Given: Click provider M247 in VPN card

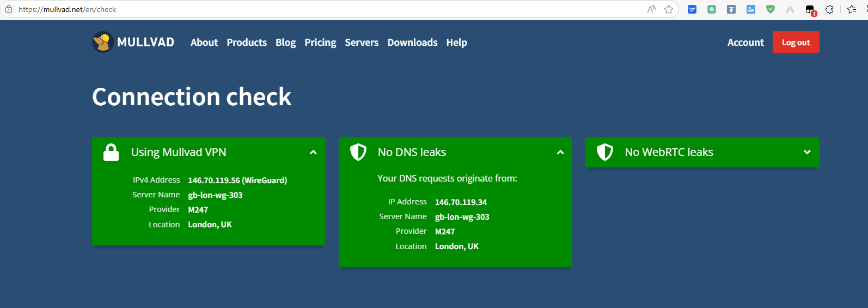Looking at the screenshot, I should (x=198, y=210).
